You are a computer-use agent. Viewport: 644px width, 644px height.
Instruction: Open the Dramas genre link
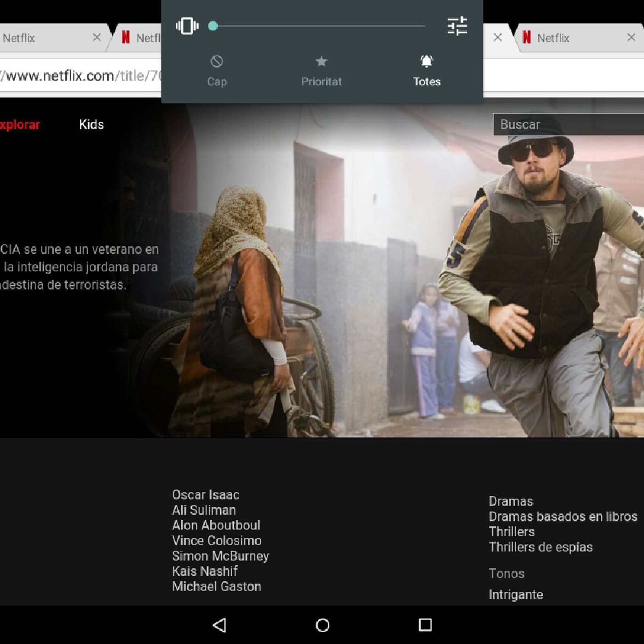pyautogui.click(x=511, y=501)
